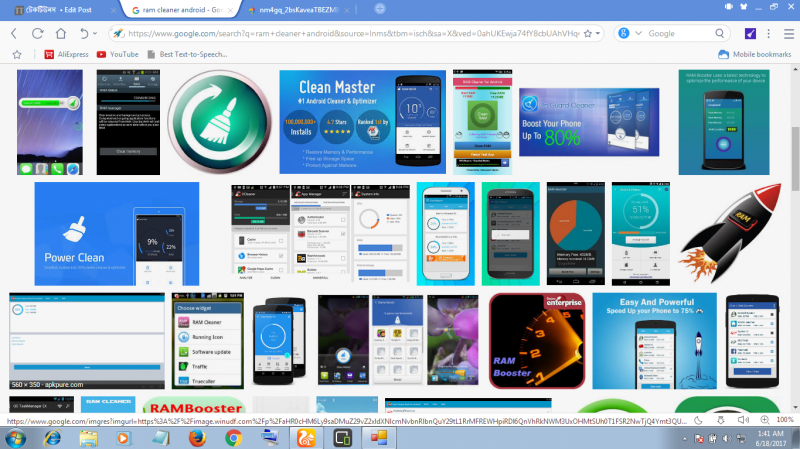Open the Easy And Powerful image result
Viewport: 800px width, 449px height.
point(655,341)
